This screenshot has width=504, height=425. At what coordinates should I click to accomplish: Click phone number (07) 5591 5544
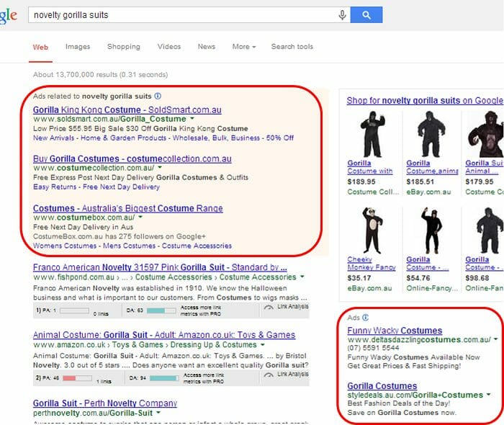coord(373,348)
